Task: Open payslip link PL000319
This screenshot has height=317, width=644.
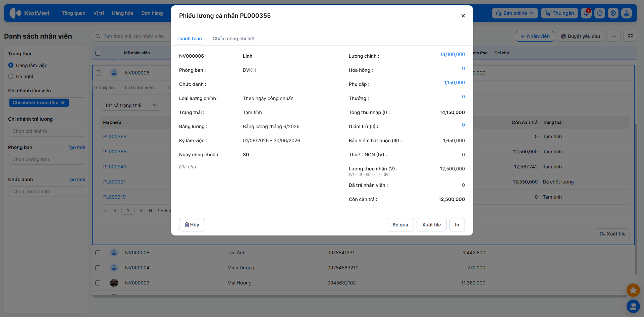Action: pos(114,197)
